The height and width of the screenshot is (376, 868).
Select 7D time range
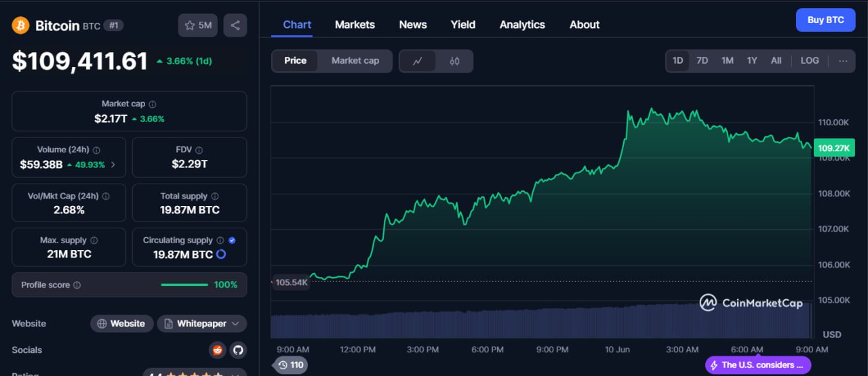point(703,60)
